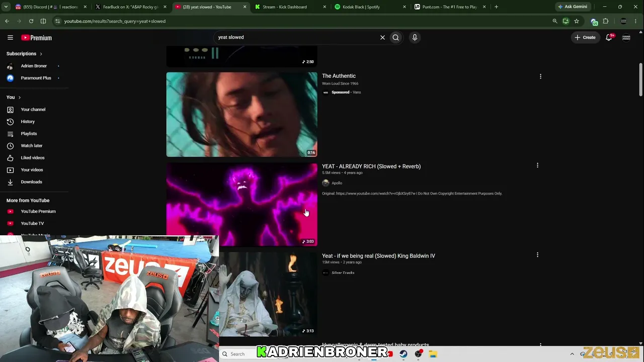Open the Silver Tracks channel avatar
The width and height of the screenshot is (644, 362).
[326, 273]
